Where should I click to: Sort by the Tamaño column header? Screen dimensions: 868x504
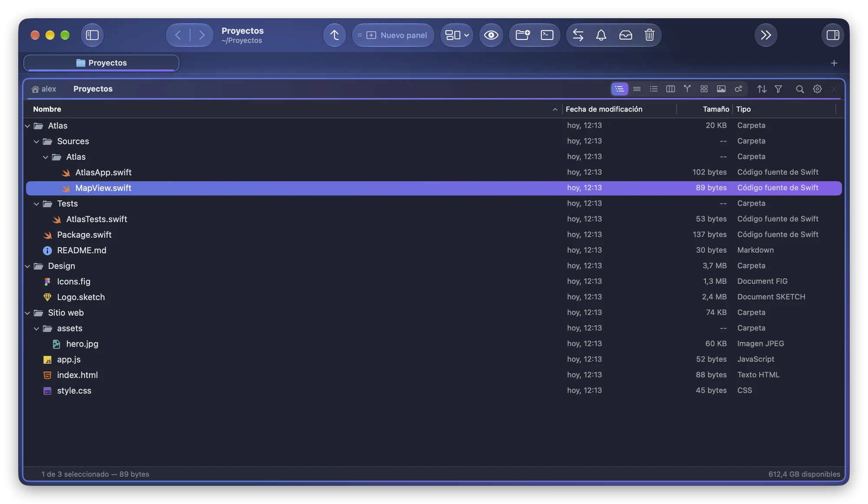click(x=704, y=109)
